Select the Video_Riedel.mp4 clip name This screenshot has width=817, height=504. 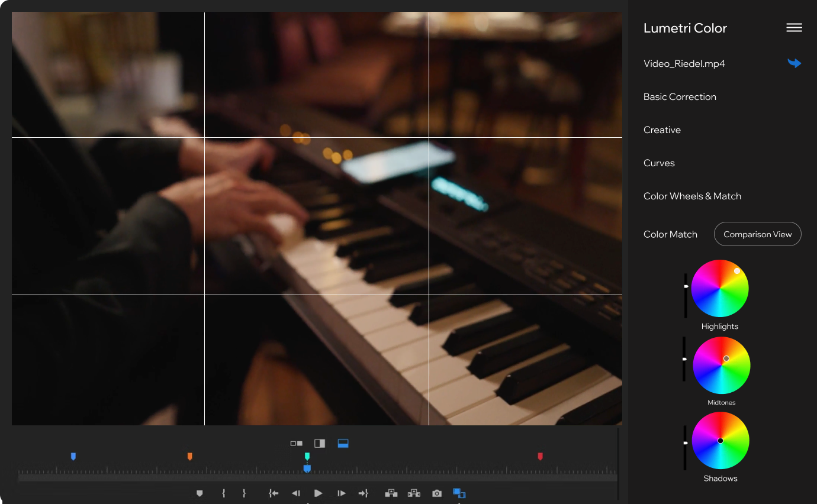click(x=684, y=63)
